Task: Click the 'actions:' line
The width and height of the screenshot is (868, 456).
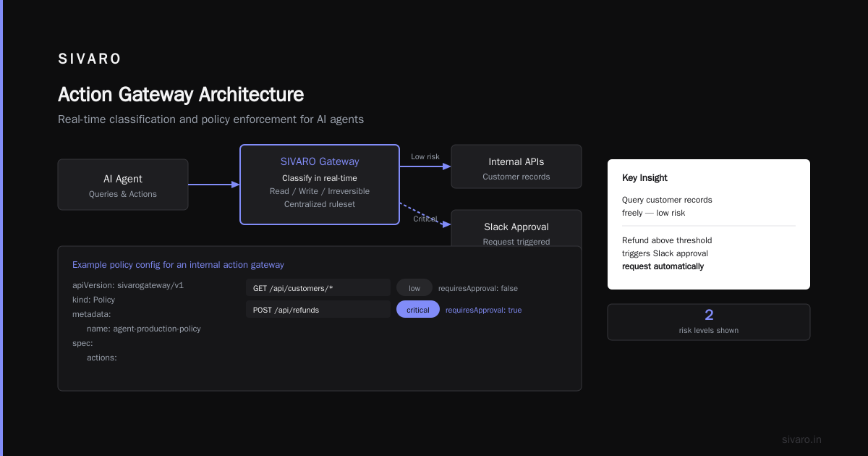Action: [102, 358]
